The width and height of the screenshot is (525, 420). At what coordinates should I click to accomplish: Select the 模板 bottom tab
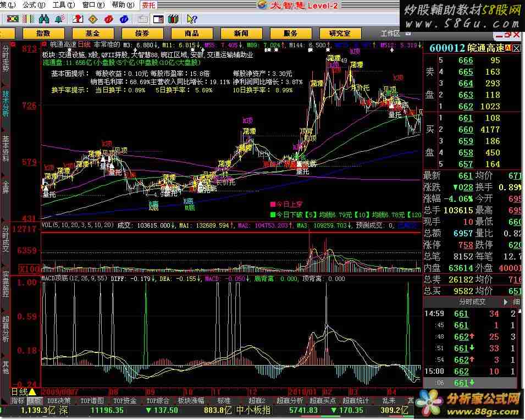(34, 401)
